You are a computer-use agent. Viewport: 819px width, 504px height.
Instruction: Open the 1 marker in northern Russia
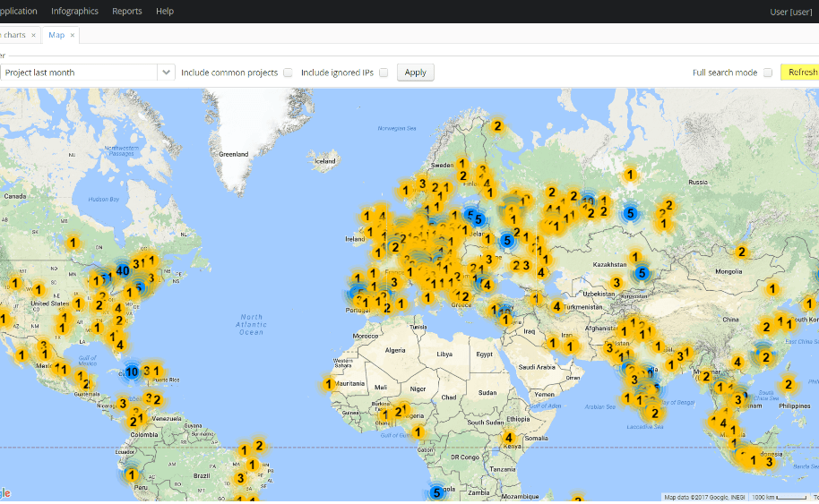pyautogui.click(x=630, y=175)
